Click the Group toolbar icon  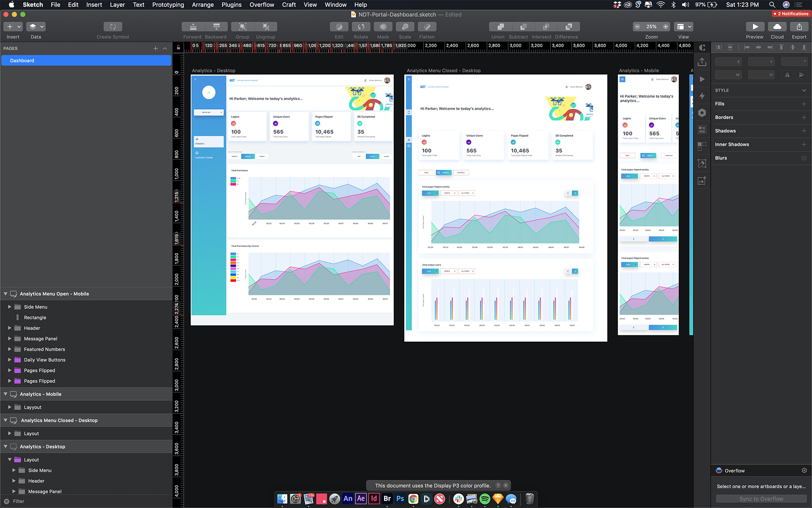tap(242, 27)
